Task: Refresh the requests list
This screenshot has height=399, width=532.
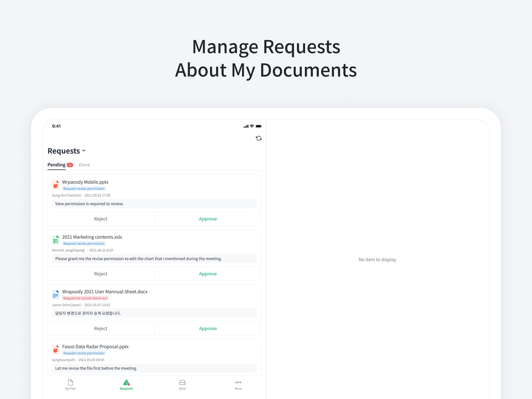Action: click(259, 138)
